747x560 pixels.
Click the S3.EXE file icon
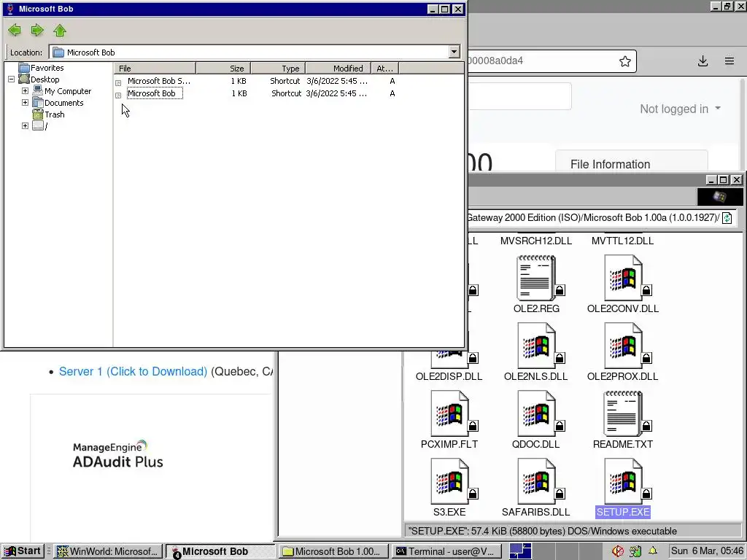449,481
